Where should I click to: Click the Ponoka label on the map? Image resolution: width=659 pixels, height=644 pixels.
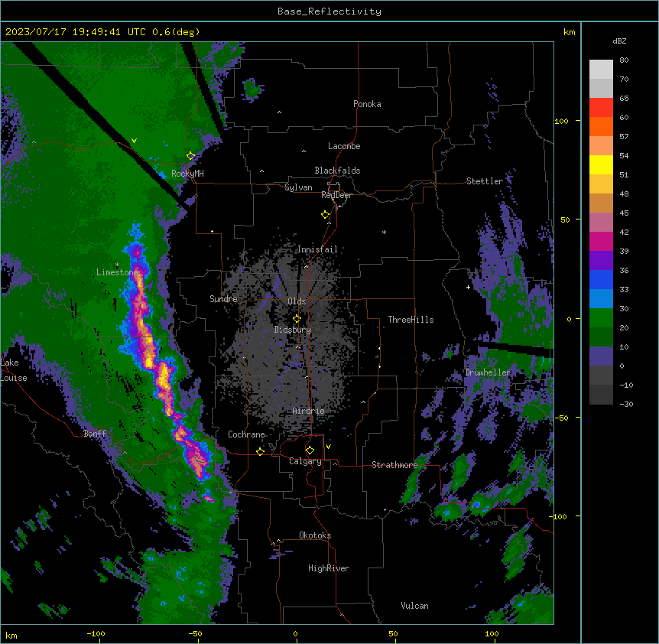tap(367, 104)
